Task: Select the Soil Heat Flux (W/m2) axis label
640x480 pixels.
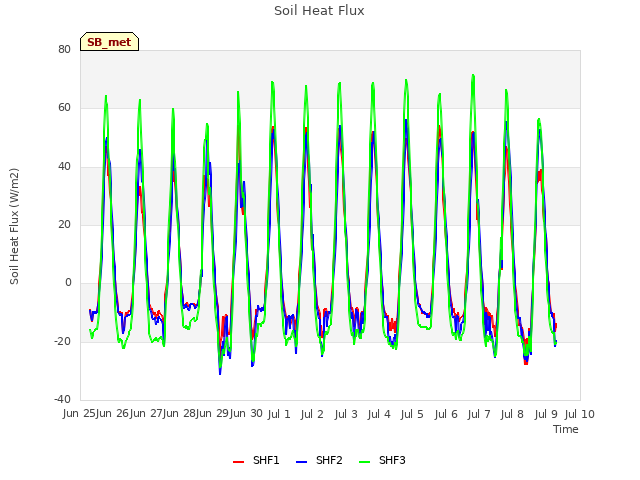Action: [x=14, y=226]
